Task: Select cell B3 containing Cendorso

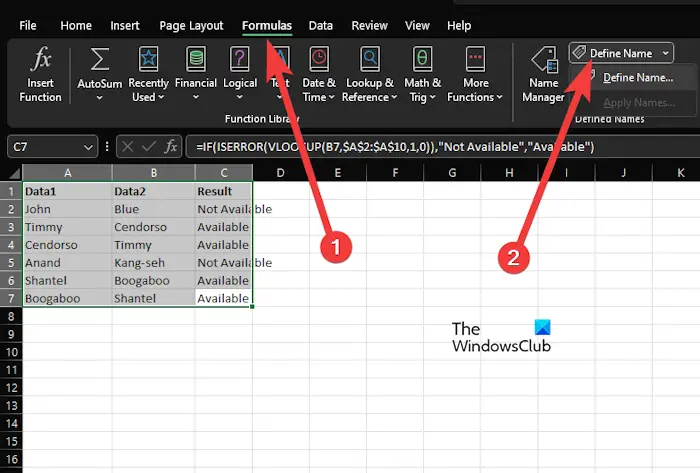Action: tap(154, 227)
